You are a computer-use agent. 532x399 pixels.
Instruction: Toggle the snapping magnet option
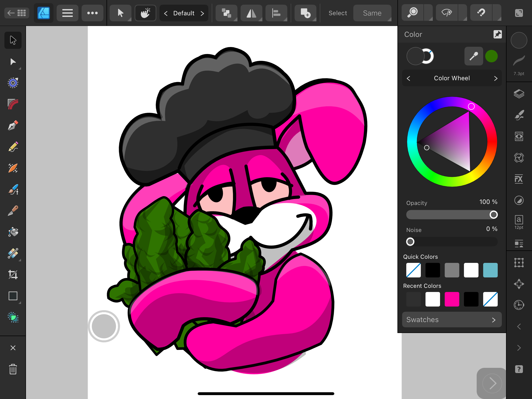(481, 13)
